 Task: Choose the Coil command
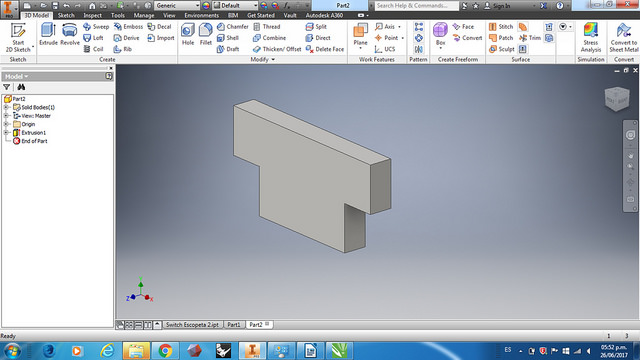[93, 49]
